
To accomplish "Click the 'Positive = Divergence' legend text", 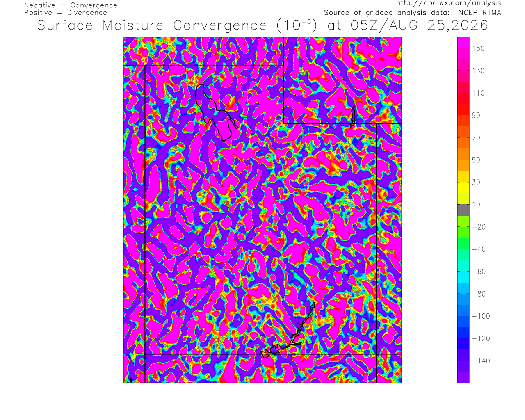I will pos(66,13).
